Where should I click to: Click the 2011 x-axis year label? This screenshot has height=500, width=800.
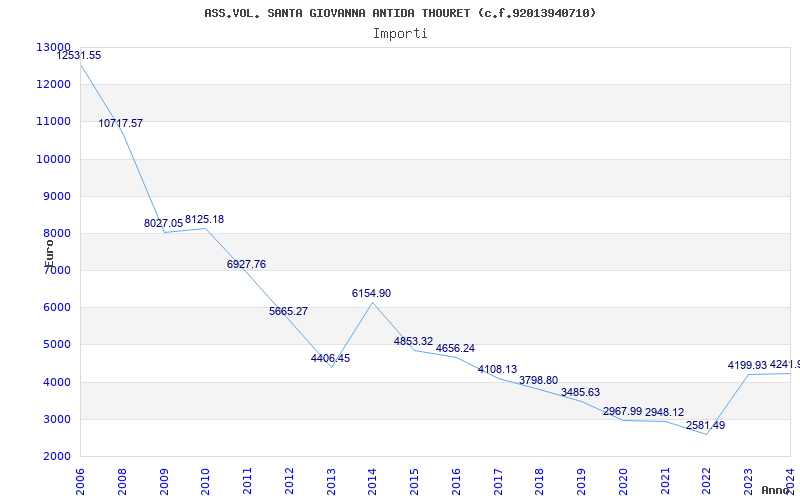tap(247, 482)
